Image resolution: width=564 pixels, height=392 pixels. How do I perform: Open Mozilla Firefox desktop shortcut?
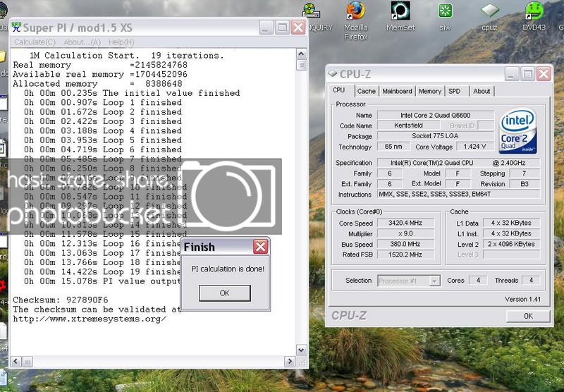pyautogui.click(x=356, y=20)
